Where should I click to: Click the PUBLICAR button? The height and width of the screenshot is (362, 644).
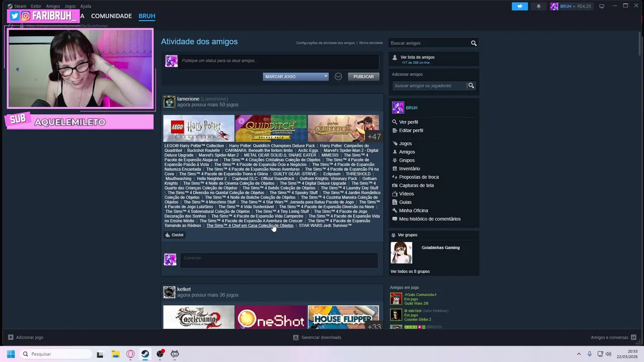click(363, 76)
